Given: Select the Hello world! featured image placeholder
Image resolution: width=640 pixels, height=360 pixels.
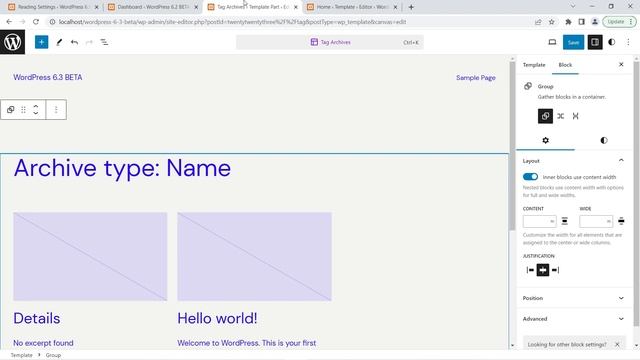Looking at the screenshot, I should pyautogui.click(x=254, y=256).
